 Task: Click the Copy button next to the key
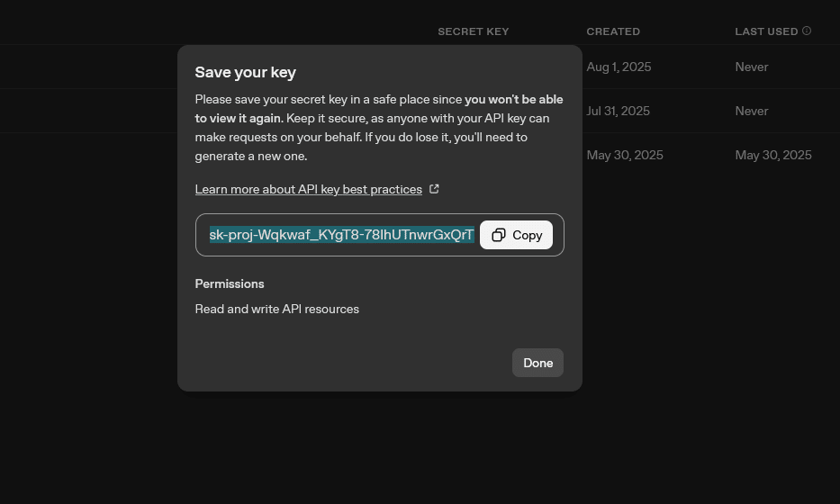pos(516,235)
